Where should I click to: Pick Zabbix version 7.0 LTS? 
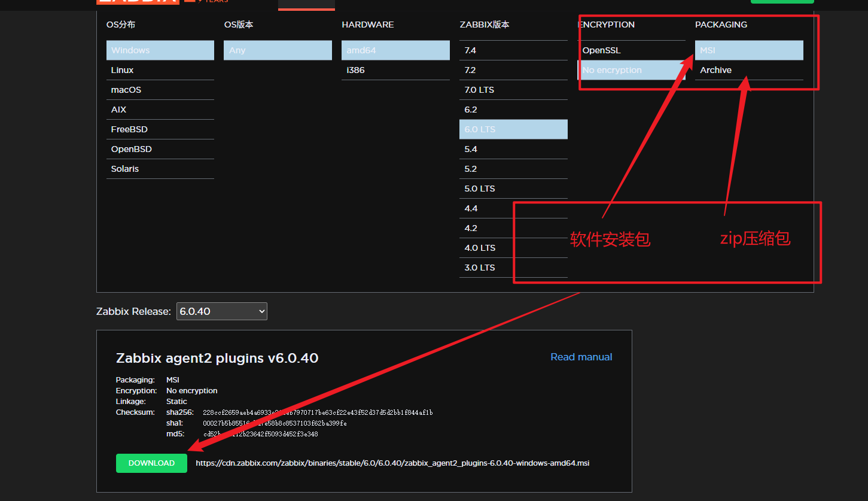click(513, 90)
